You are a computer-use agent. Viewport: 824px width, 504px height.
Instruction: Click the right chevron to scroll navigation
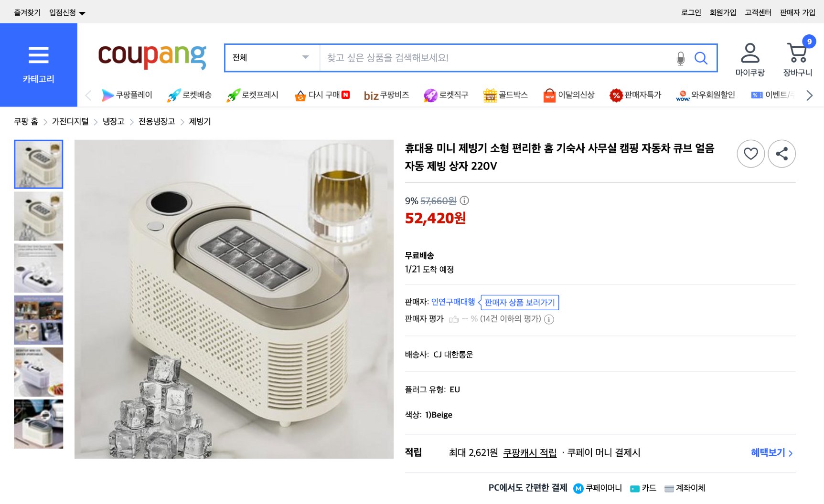coord(810,94)
